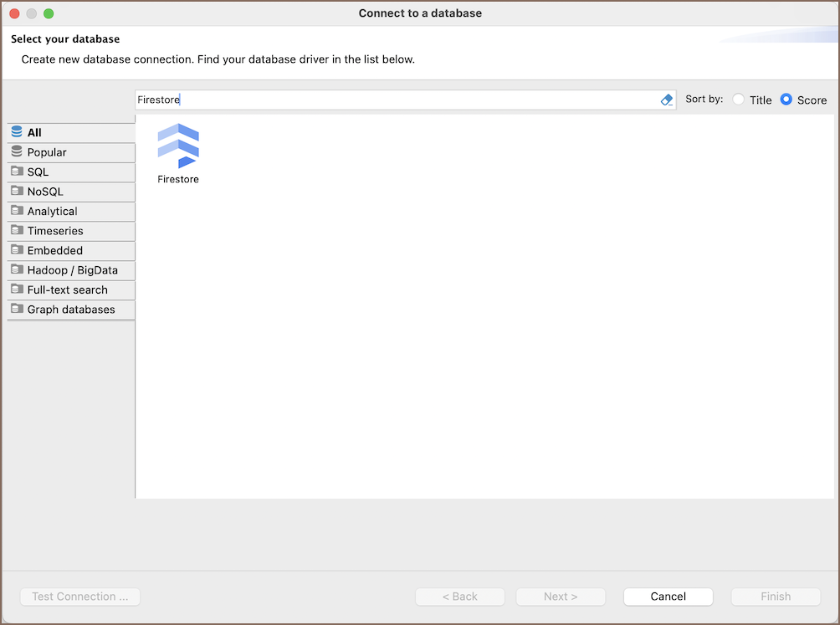The width and height of the screenshot is (840, 625).
Task: Open the Analytical category tab
Action: tap(52, 212)
